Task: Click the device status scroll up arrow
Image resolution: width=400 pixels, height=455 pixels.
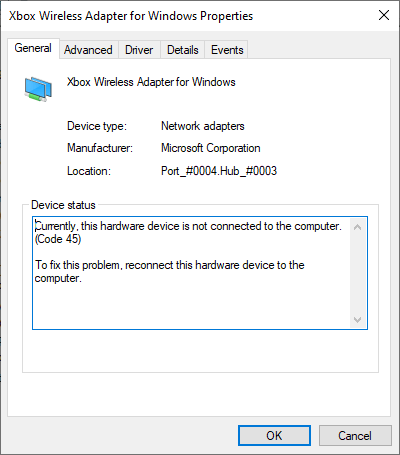Action: point(358,227)
